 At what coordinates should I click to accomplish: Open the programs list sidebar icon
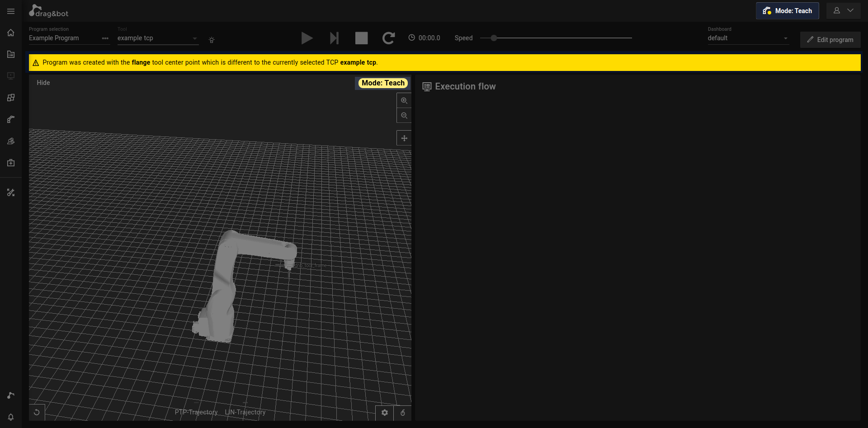(x=11, y=54)
